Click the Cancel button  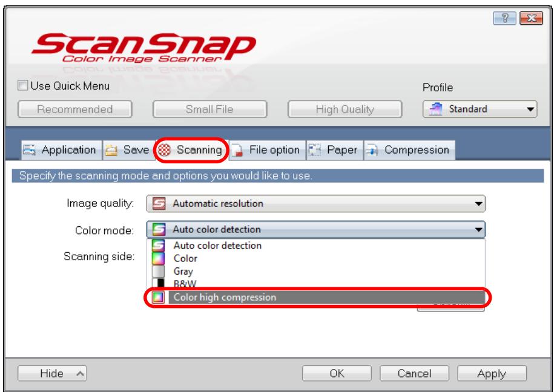click(414, 373)
